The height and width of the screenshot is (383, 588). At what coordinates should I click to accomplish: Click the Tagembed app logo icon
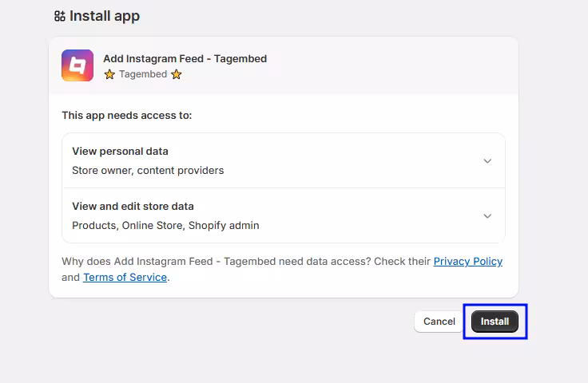77,65
